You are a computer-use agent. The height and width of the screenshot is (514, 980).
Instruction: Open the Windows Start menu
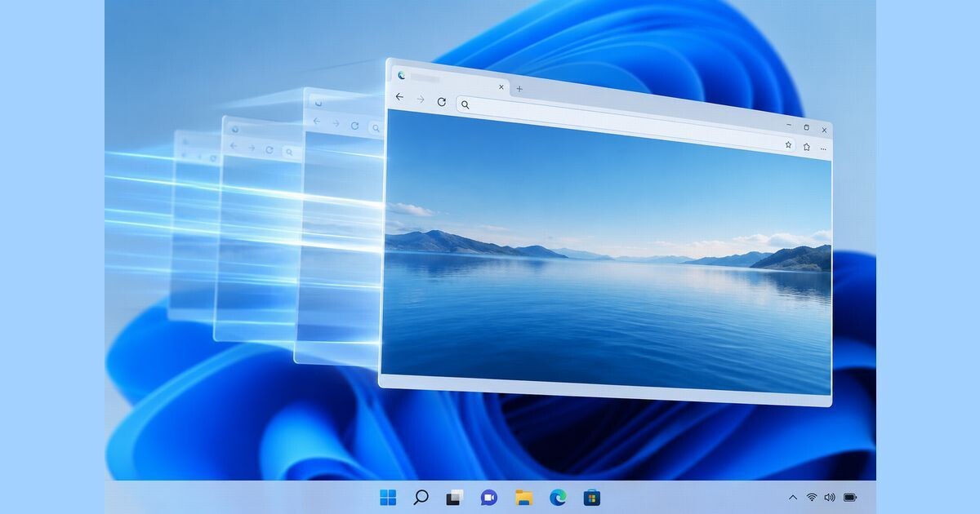[388, 497]
